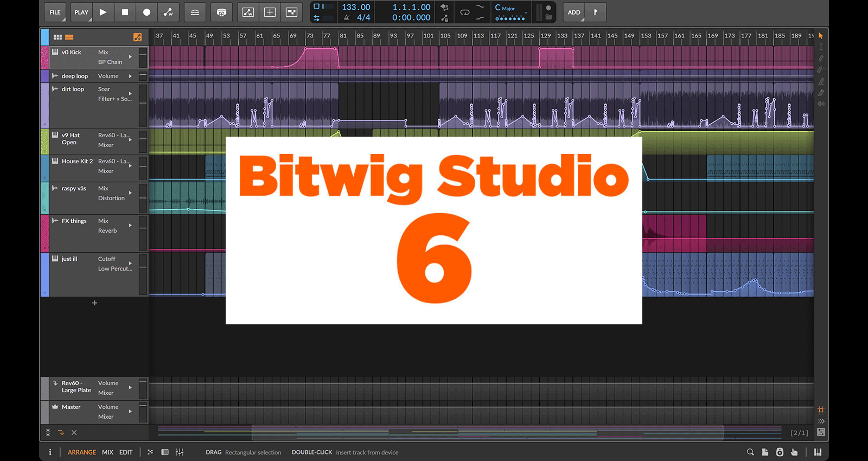
Task: Click the play position 1.1.1.00
Action: 411,7
